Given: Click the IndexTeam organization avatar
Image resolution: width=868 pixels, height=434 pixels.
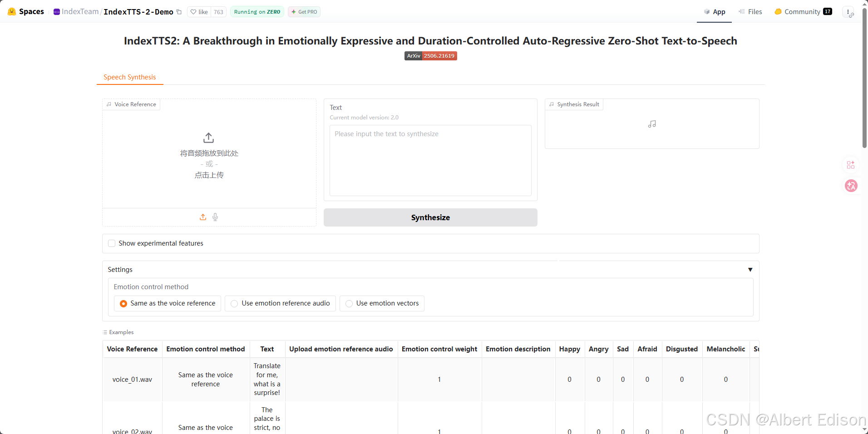Looking at the screenshot, I should click(x=57, y=12).
